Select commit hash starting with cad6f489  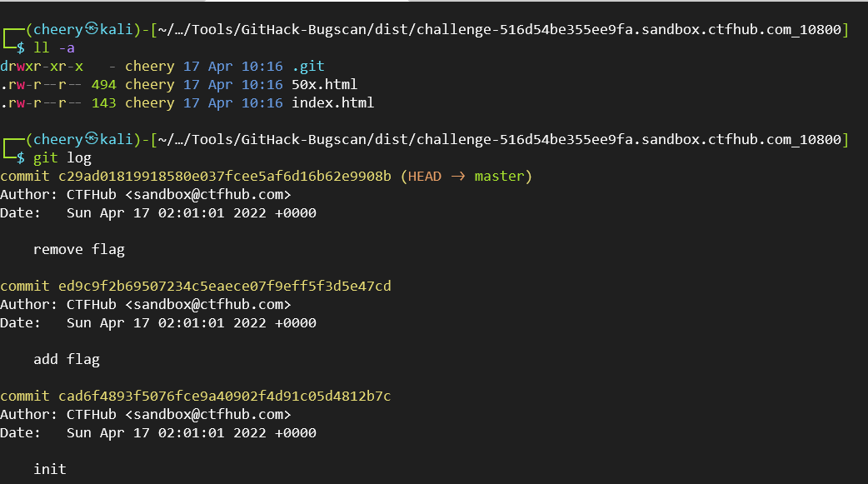[224, 396]
